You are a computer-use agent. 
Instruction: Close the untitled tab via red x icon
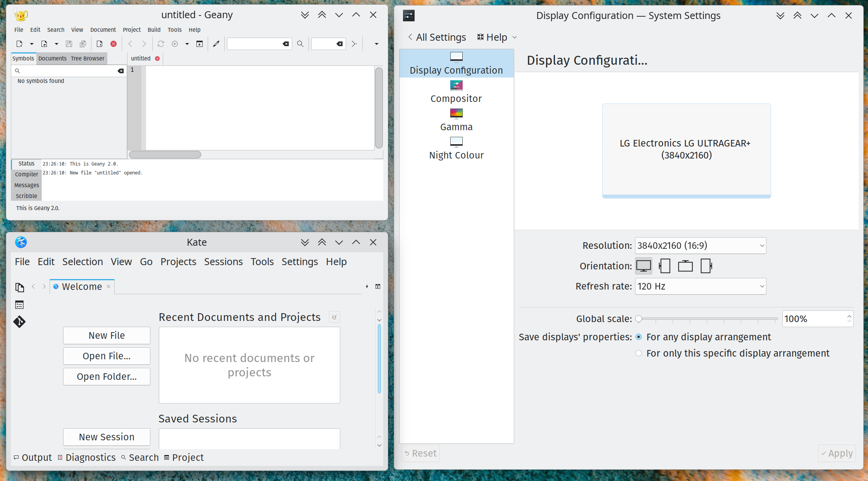(x=157, y=59)
